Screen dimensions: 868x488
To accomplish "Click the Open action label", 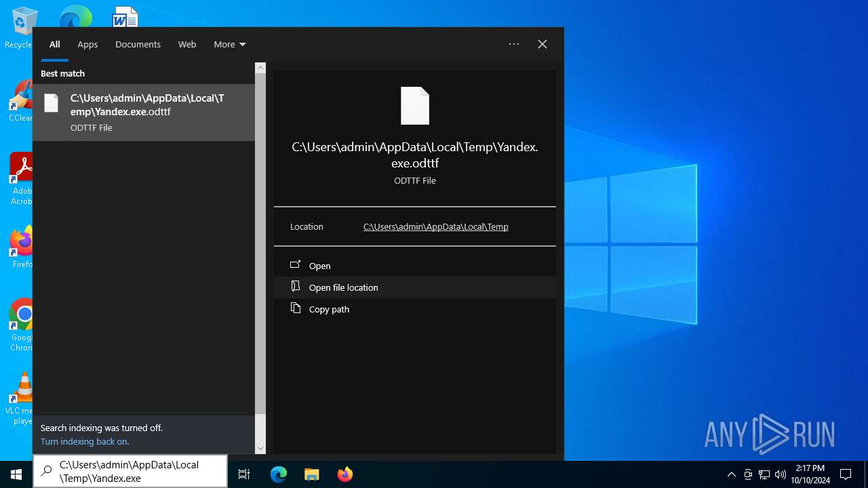I will click(319, 266).
